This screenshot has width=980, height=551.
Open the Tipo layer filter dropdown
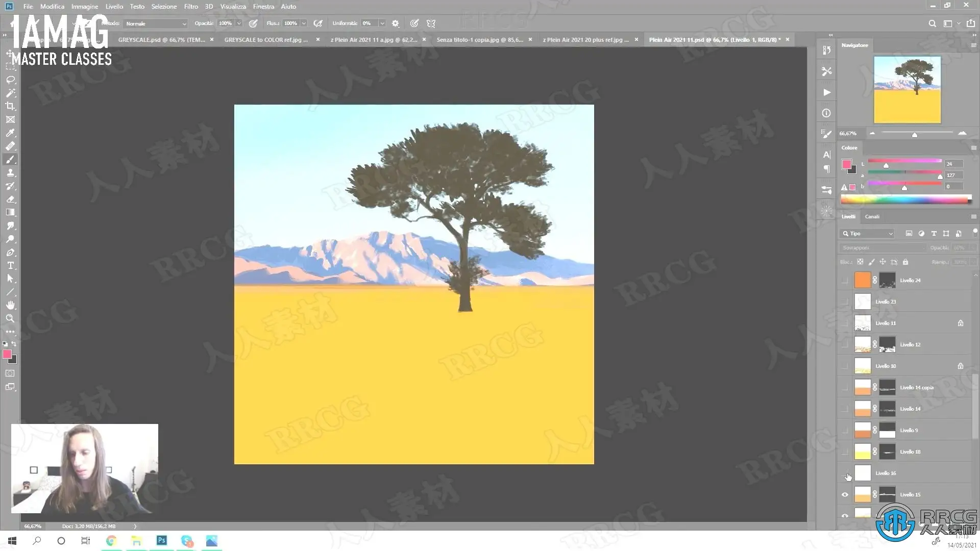pos(867,234)
